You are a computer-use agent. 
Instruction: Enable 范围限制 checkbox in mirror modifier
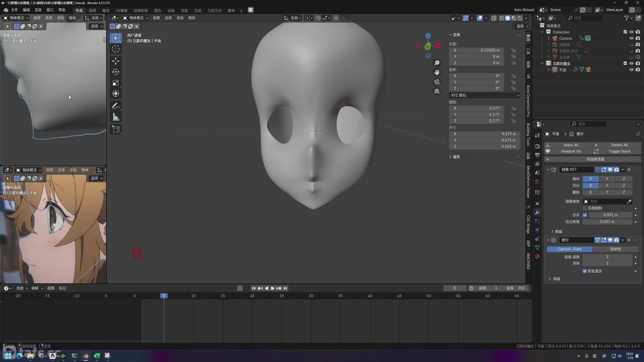(x=585, y=208)
